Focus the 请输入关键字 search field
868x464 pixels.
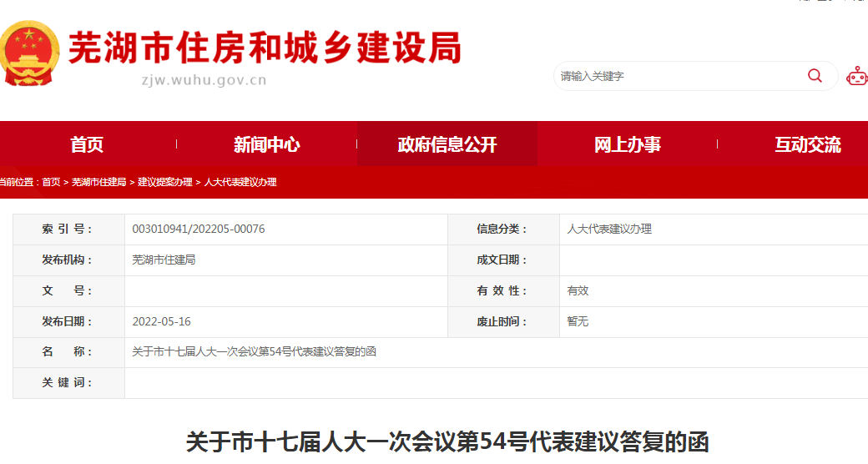coord(676,76)
